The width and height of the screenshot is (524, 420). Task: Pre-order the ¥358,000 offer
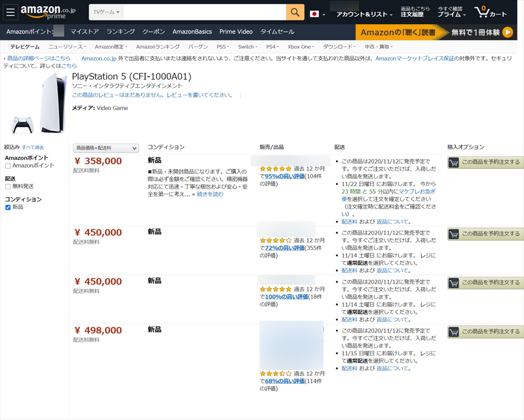pos(486,162)
